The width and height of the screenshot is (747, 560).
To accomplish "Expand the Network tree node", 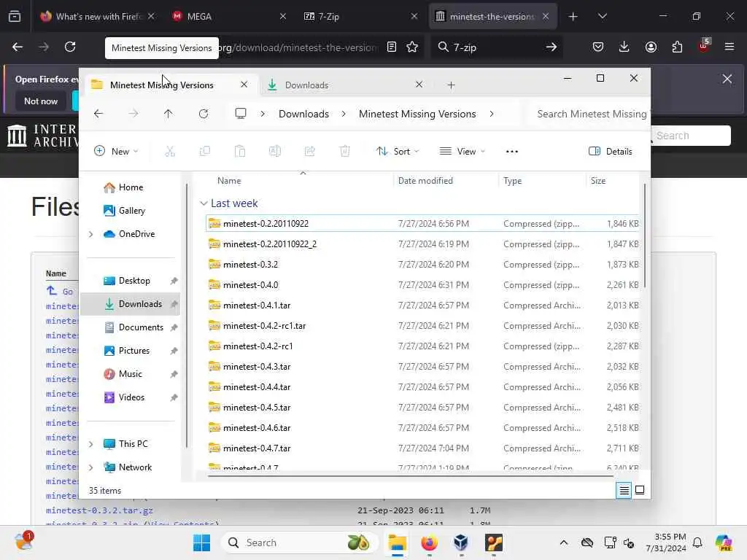I will click(91, 467).
